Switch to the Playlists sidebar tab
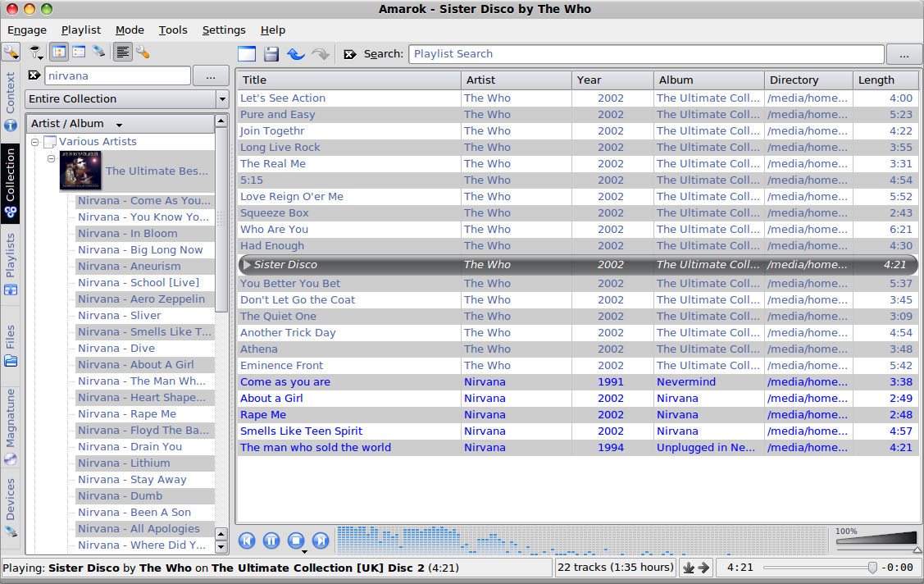The image size is (924, 584). click(x=11, y=265)
